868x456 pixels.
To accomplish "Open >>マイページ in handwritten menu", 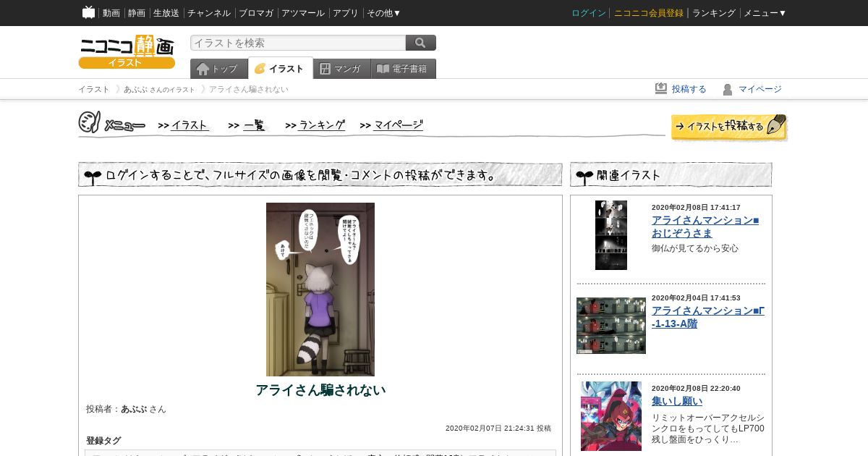I will pos(392,125).
